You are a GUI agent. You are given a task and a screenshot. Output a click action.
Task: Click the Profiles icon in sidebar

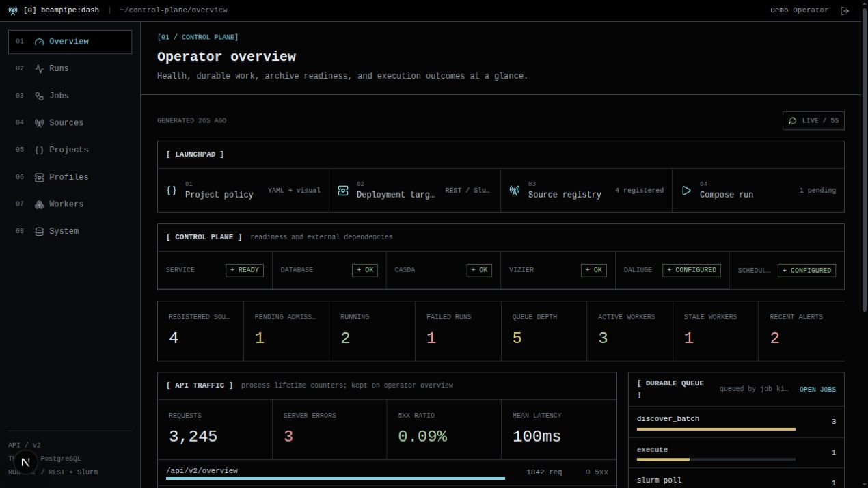[x=39, y=177]
